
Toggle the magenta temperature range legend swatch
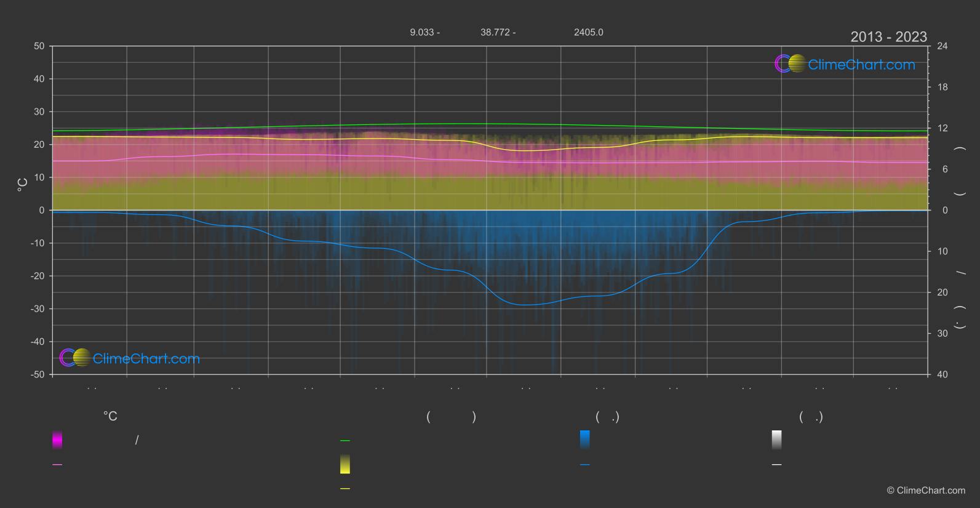[57, 440]
